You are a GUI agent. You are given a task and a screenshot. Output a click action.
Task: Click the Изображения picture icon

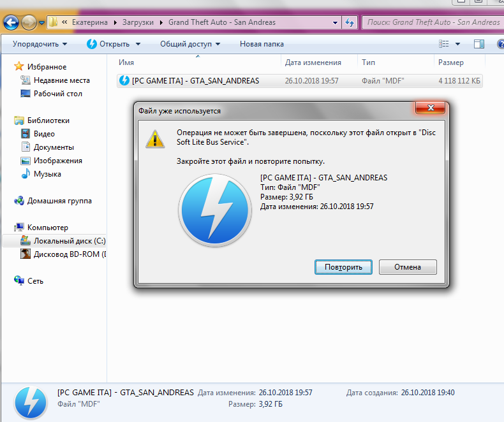[26, 161]
